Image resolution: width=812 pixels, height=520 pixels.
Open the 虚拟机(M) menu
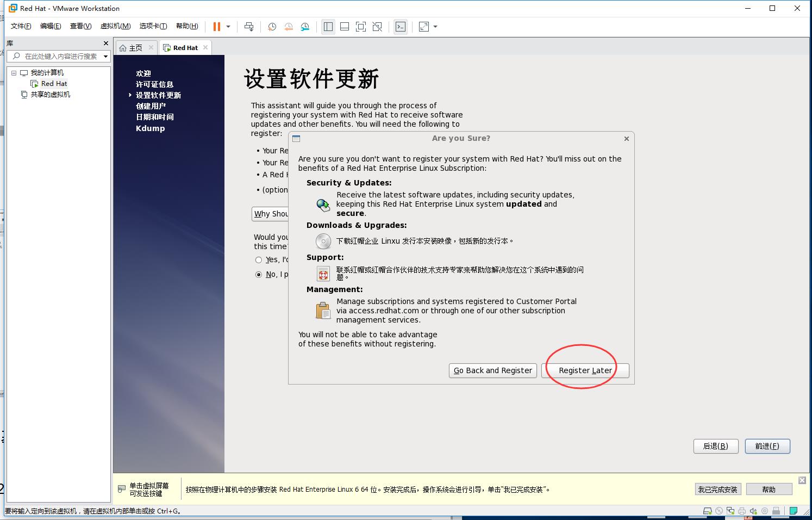[x=115, y=26]
